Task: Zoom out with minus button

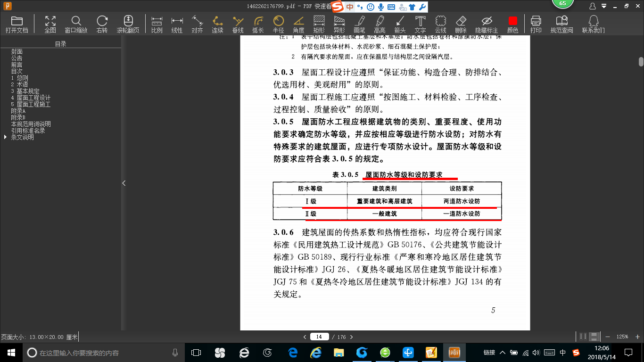Action: pos(607,337)
